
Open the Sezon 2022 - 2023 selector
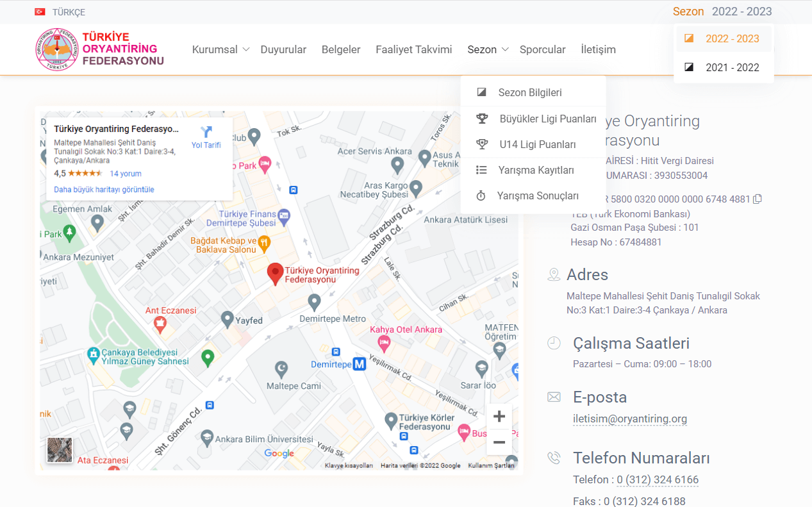tap(722, 12)
